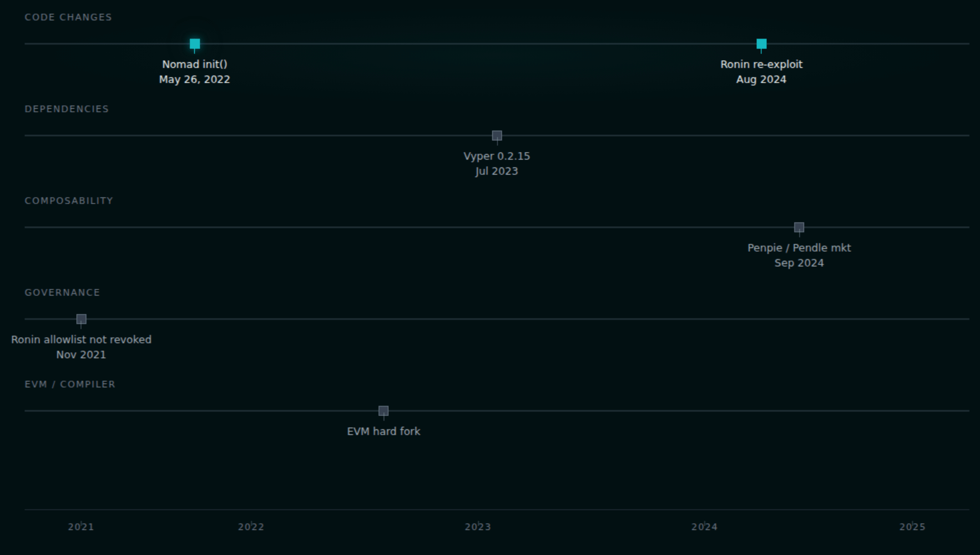
Task: Click the Ronin allowlist not revoked marker
Action: (x=81, y=319)
